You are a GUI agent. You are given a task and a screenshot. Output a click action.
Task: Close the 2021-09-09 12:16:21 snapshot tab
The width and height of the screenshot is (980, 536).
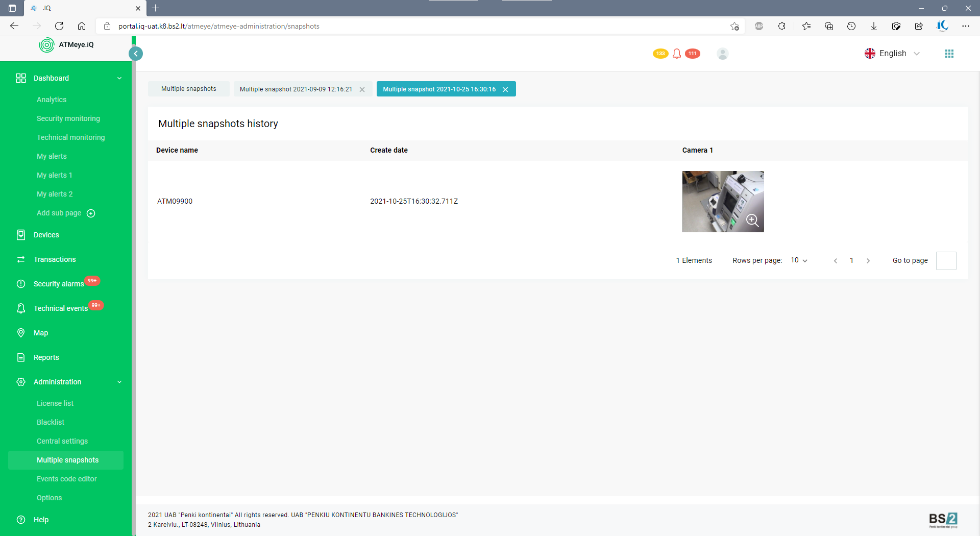[362, 89]
